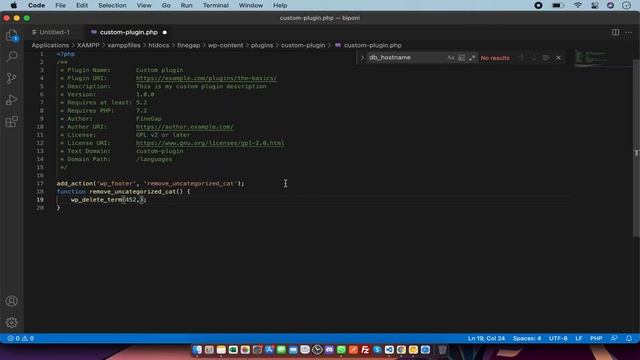Click the db_hostname find input field
This screenshot has height=360, width=640.
pos(406,58)
